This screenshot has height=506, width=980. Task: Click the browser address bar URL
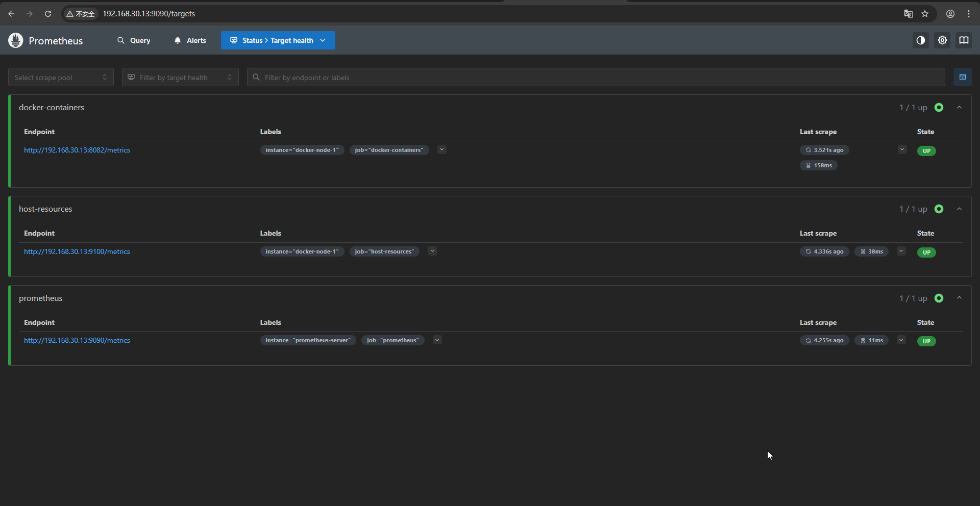click(149, 14)
